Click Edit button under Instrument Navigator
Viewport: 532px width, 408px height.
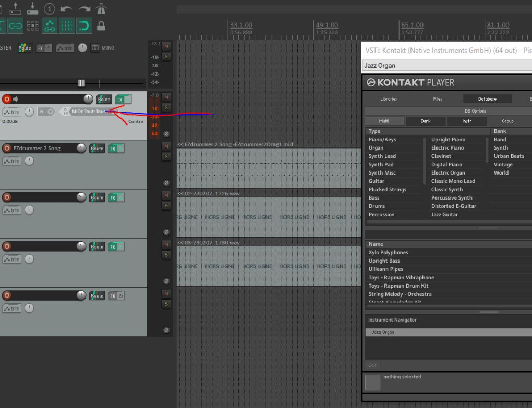372,365
